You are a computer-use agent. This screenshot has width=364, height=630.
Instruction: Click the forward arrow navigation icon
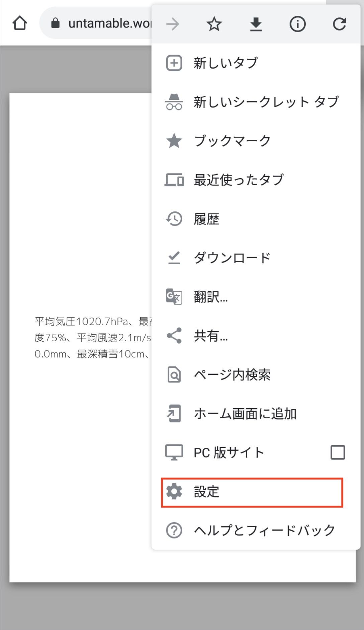click(x=173, y=24)
